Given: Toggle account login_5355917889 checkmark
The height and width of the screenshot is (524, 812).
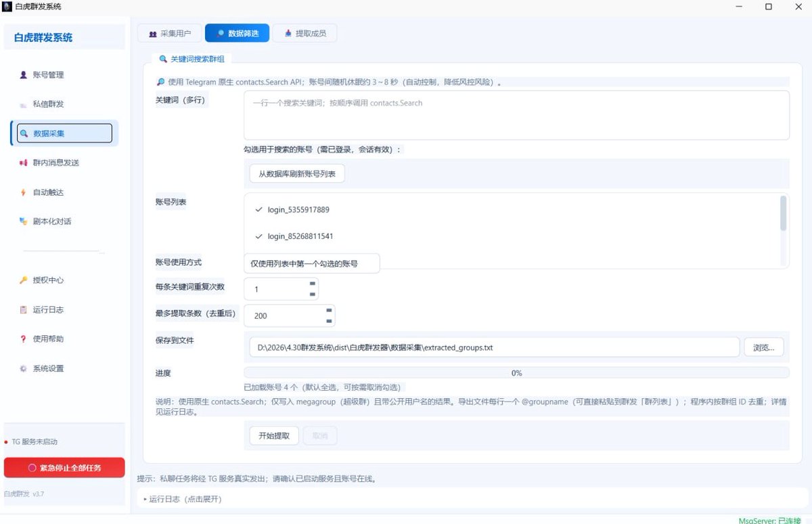Looking at the screenshot, I should [259, 210].
